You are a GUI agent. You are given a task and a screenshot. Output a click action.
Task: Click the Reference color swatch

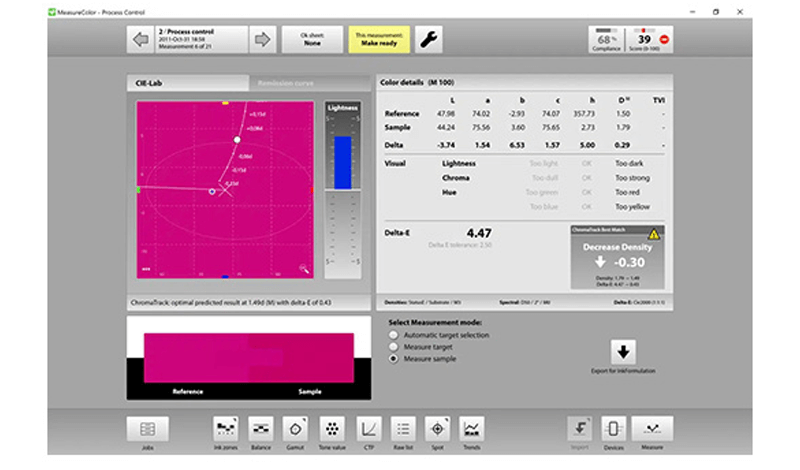[x=196, y=358]
